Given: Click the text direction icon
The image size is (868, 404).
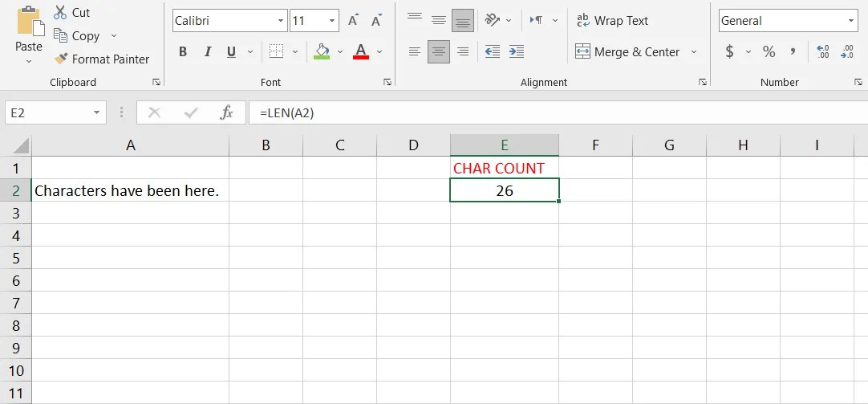Looking at the screenshot, I should (x=537, y=21).
